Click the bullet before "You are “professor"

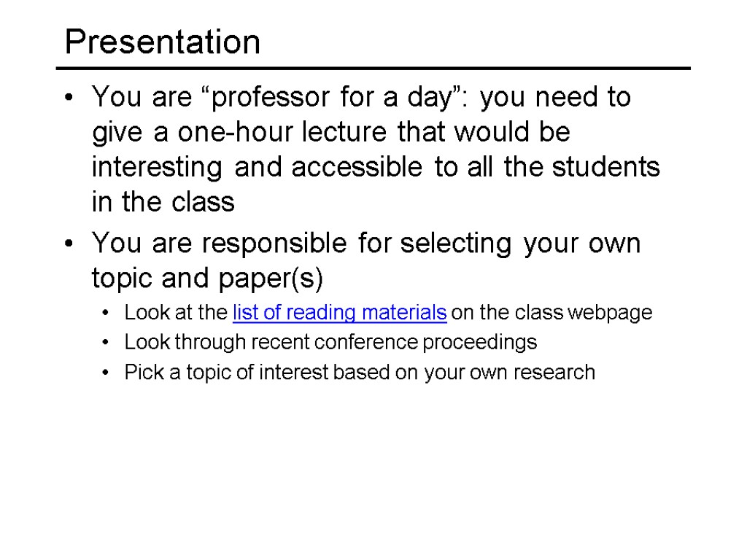pyautogui.click(x=69, y=98)
